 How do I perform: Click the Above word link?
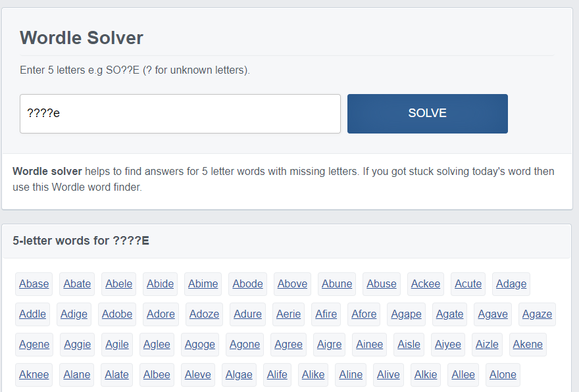click(292, 283)
